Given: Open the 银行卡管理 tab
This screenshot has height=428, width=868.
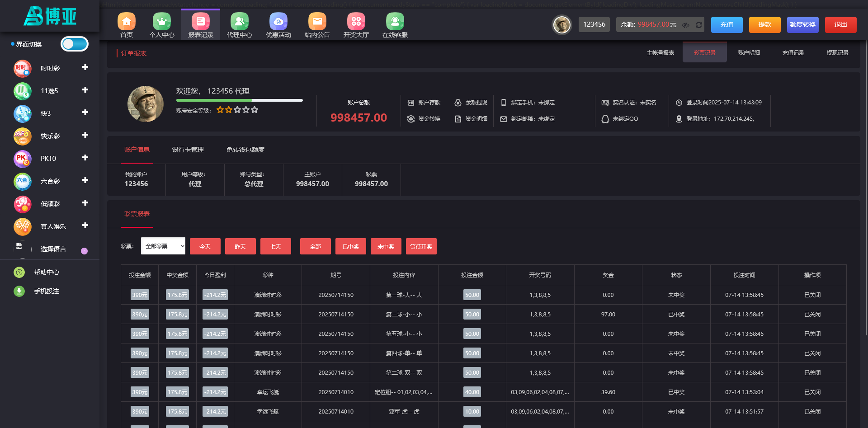Looking at the screenshot, I should [188, 150].
